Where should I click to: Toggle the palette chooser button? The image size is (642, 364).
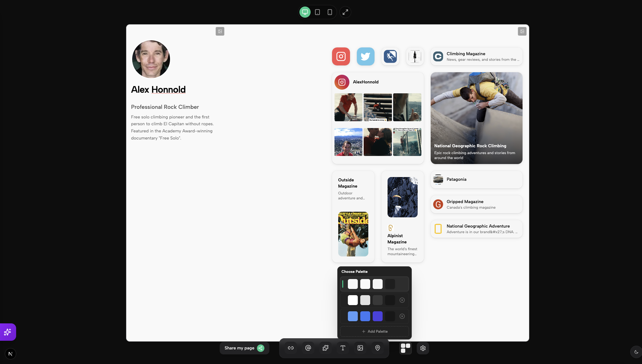coord(405,348)
